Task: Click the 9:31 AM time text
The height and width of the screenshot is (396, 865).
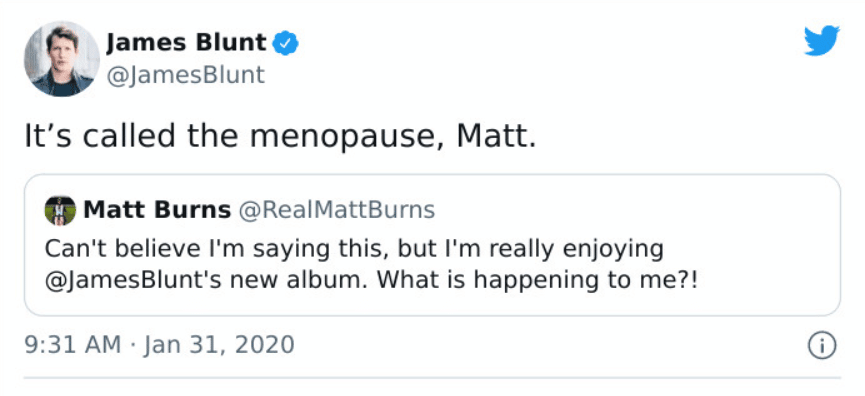Action: click(x=73, y=345)
